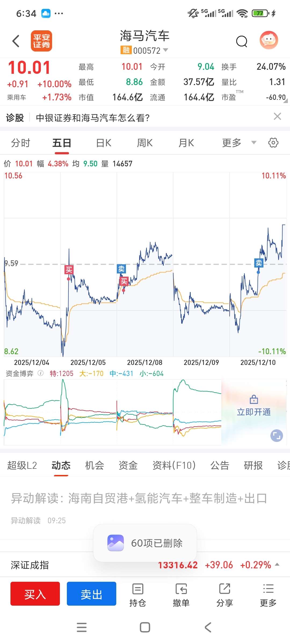Expand the fullscreen chart icon
This screenshot has width=290, height=644.
(x=277, y=436)
